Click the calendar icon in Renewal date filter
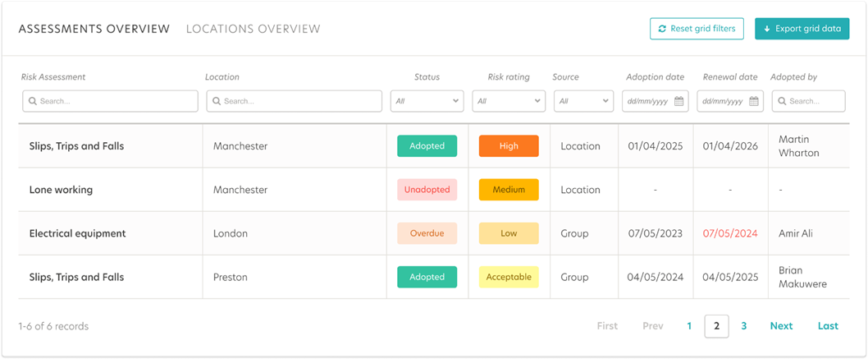 (x=753, y=101)
